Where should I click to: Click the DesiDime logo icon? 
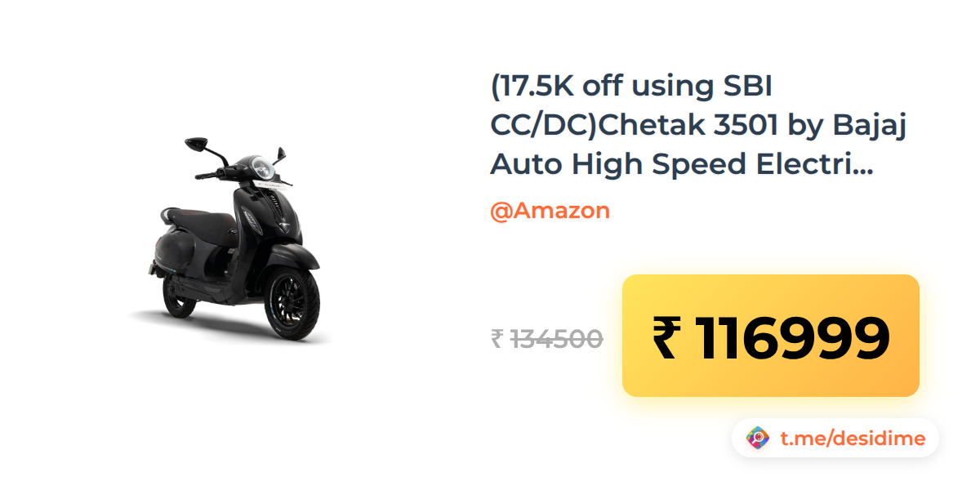tap(759, 439)
